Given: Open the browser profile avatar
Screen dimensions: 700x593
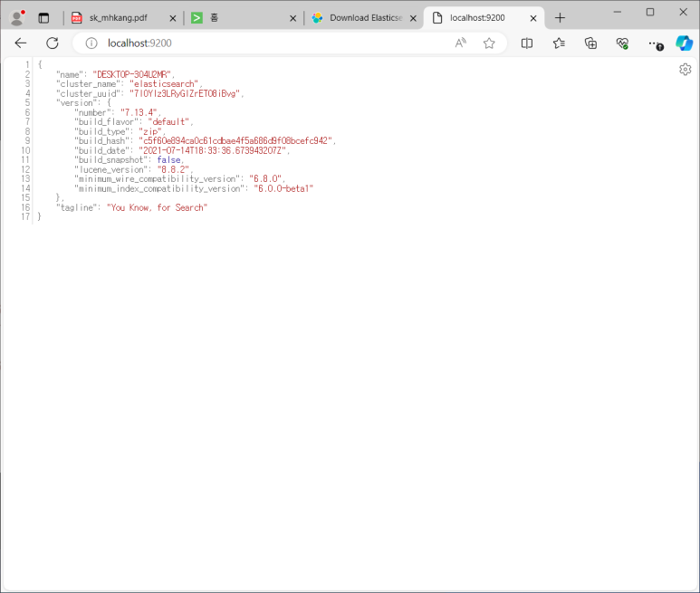Looking at the screenshot, I should [x=17, y=18].
